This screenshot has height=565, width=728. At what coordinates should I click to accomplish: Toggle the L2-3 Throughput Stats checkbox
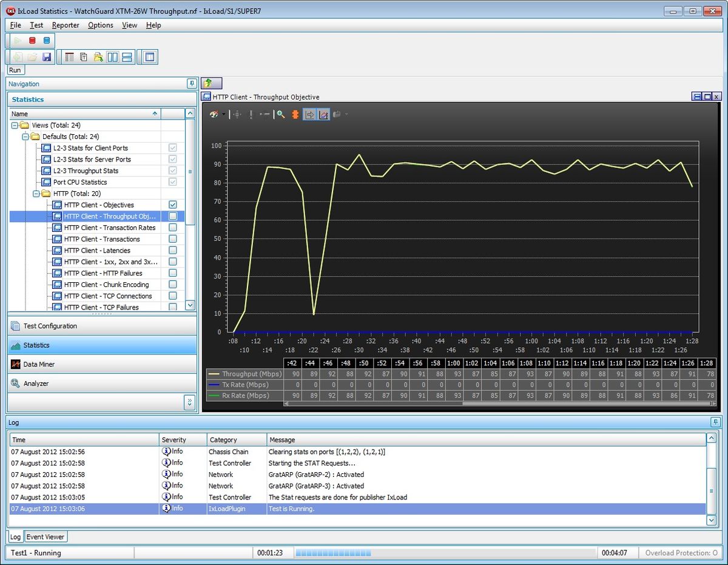172,171
